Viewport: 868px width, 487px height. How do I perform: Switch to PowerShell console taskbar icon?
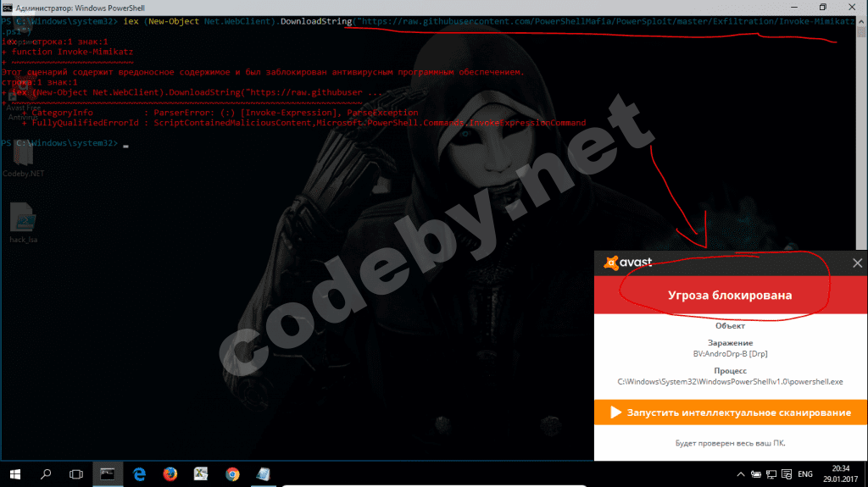[108, 474]
